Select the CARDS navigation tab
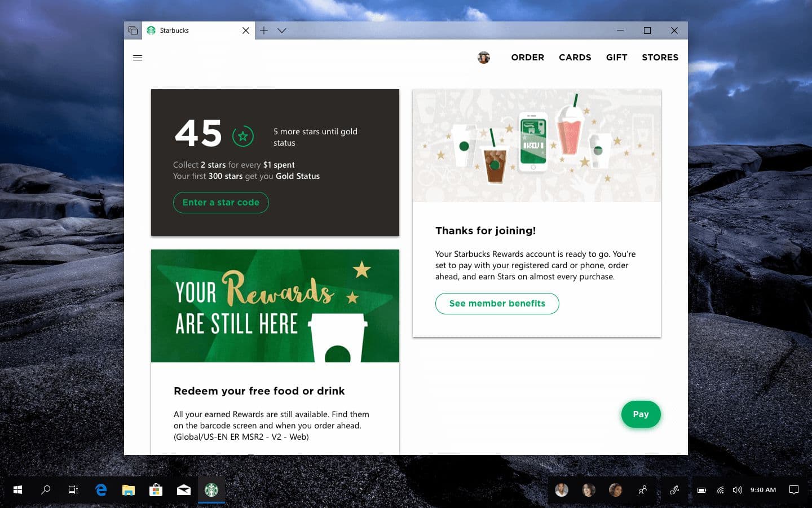The image size is (812, 508). 575,57
